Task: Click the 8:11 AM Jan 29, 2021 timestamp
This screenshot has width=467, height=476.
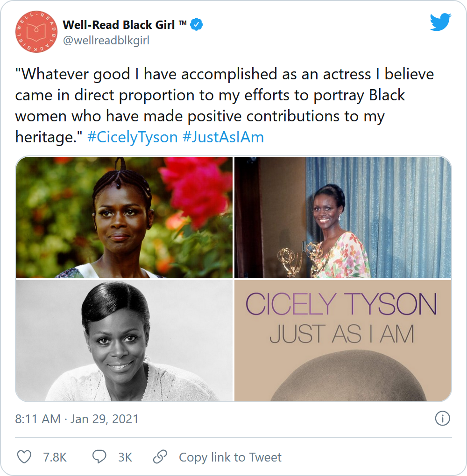Action: (77, 419)
